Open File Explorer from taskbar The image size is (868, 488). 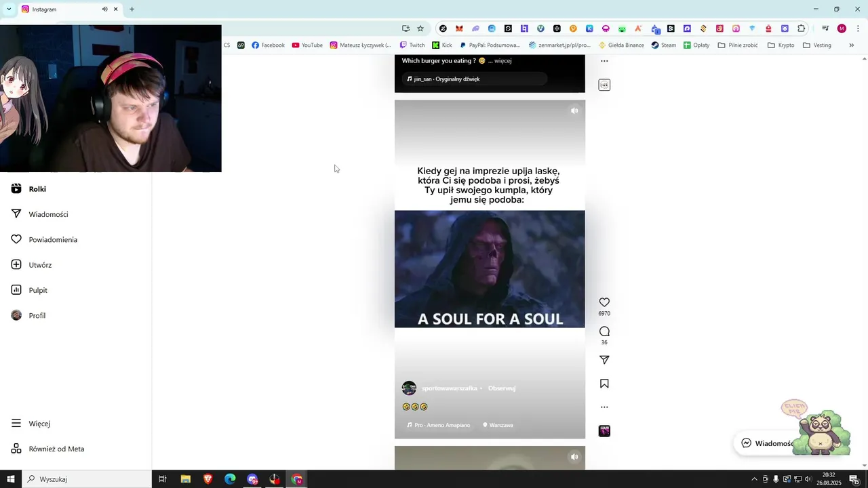(185, 479)
